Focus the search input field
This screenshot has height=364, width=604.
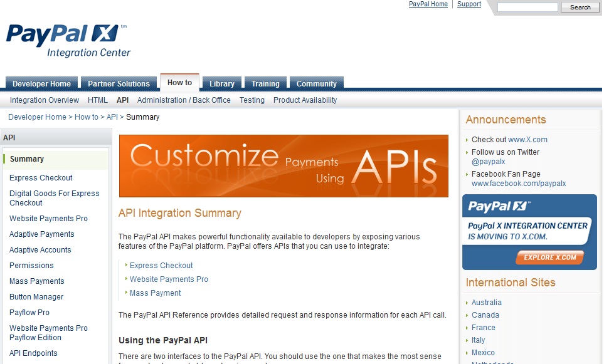coord(527,8)
